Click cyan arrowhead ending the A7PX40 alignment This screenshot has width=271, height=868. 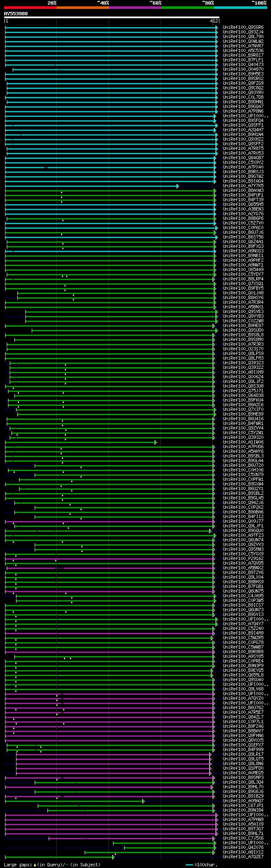[215, 167]
